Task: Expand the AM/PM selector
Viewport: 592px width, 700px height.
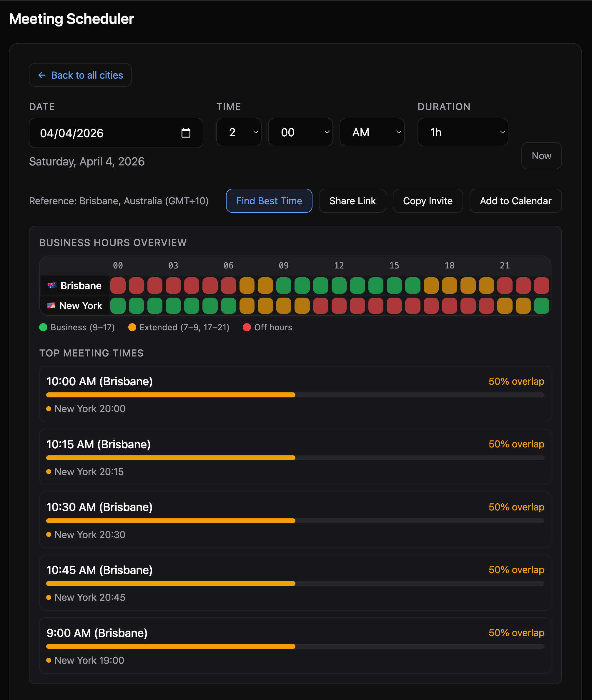Action: (x=372, y=132)
